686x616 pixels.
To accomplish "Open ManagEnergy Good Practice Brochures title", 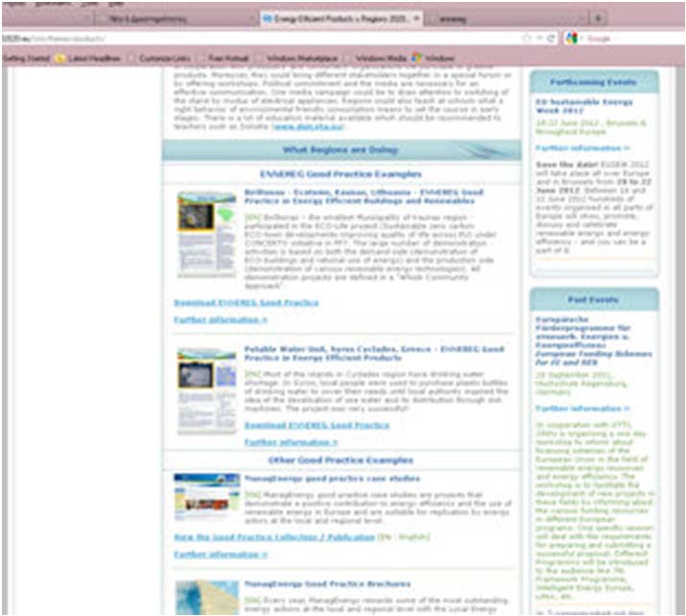I will click(x=327, y=584).
